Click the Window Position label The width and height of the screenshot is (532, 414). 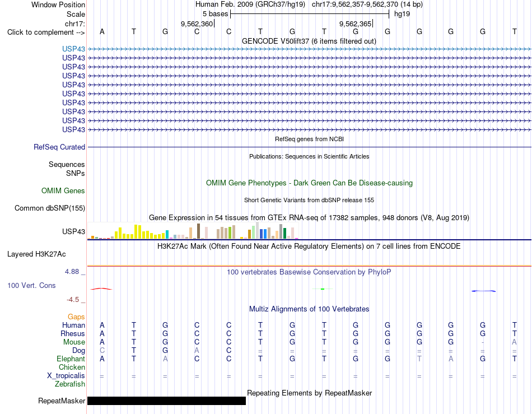pyautogui.click(x=58, y=4)
